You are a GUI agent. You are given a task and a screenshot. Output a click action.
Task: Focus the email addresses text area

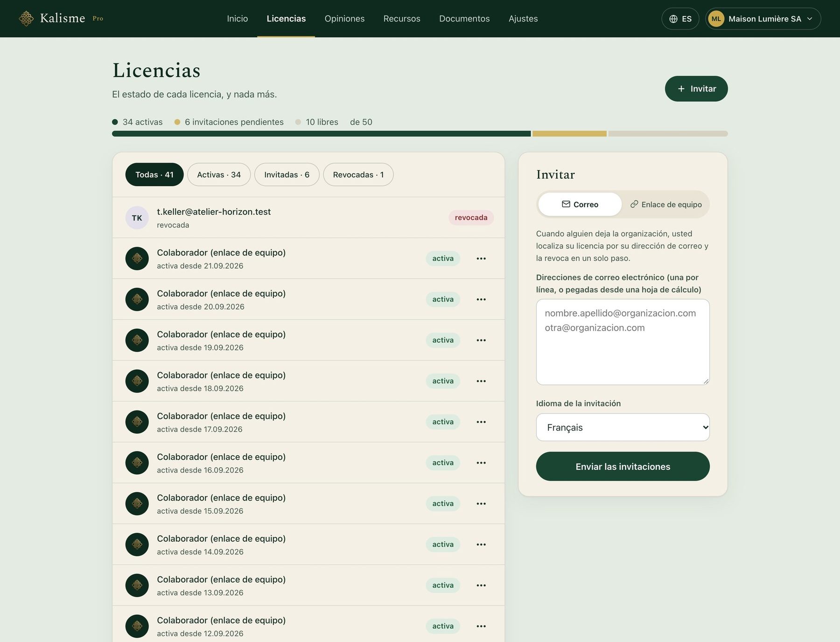(623, 342)
